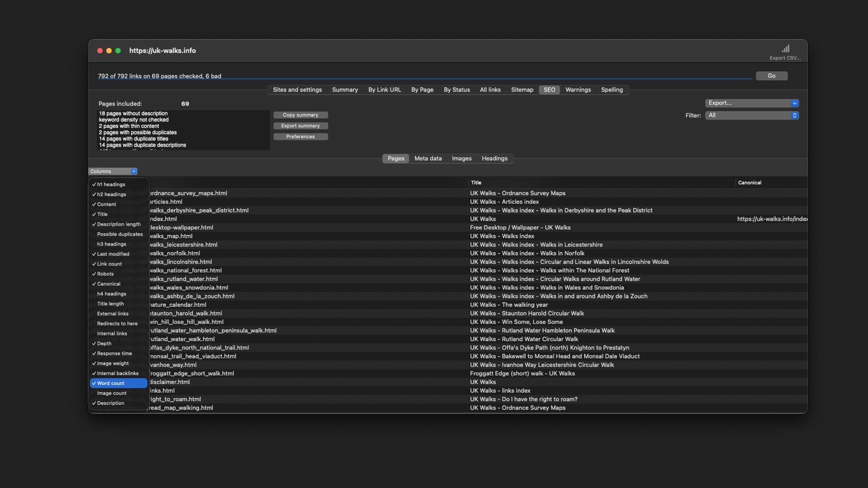Click the Go button

(x=771, y=76)
